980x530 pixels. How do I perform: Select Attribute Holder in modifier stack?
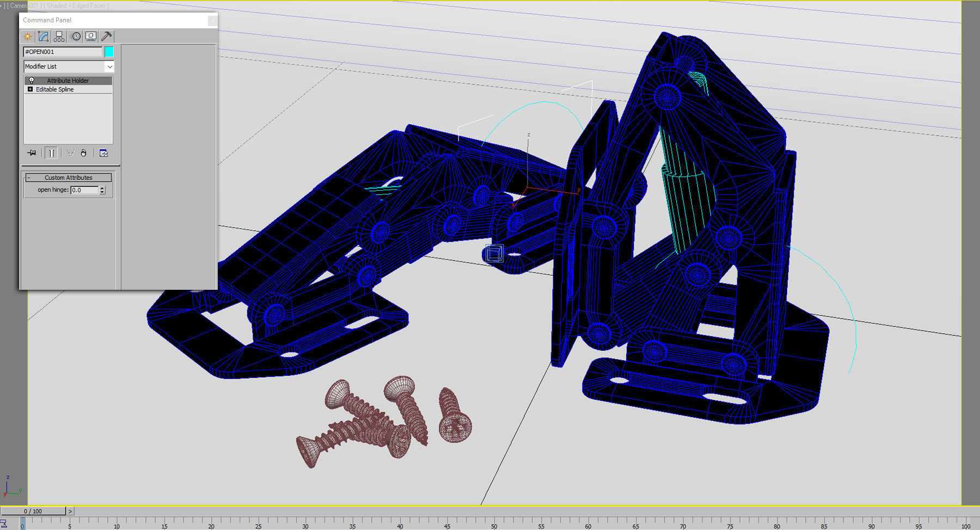pos(68,81)
